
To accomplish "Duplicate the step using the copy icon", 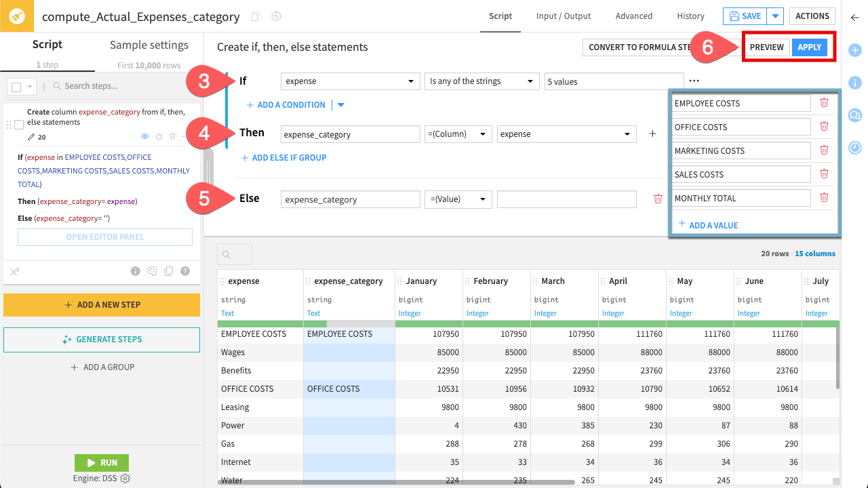I will [x=168, y=271].
